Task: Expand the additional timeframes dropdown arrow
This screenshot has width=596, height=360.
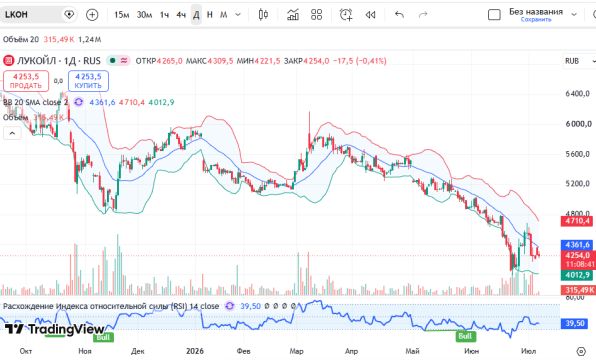Action: point(238,15)
